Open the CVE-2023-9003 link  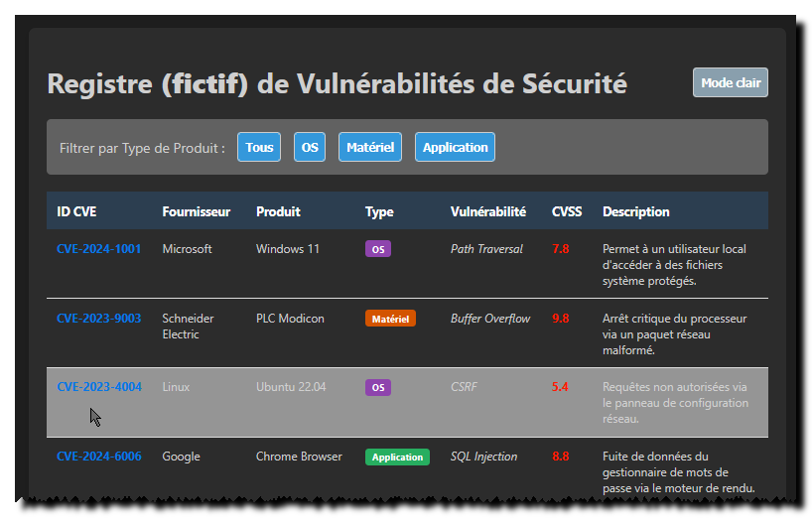99,319
